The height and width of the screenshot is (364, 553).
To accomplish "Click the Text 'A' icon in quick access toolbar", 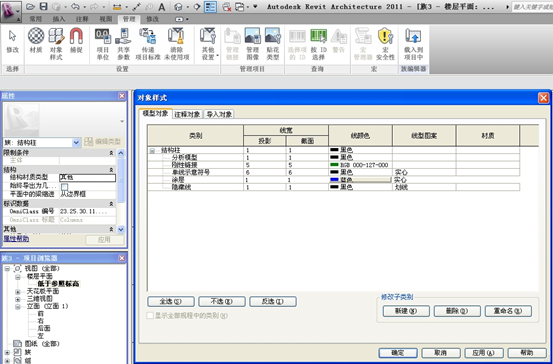I will pyautogui.click(x=161, y=7).
